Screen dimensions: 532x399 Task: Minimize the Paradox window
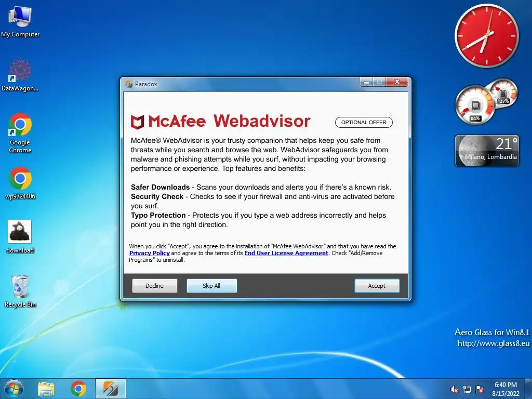(x=366, y=82)
